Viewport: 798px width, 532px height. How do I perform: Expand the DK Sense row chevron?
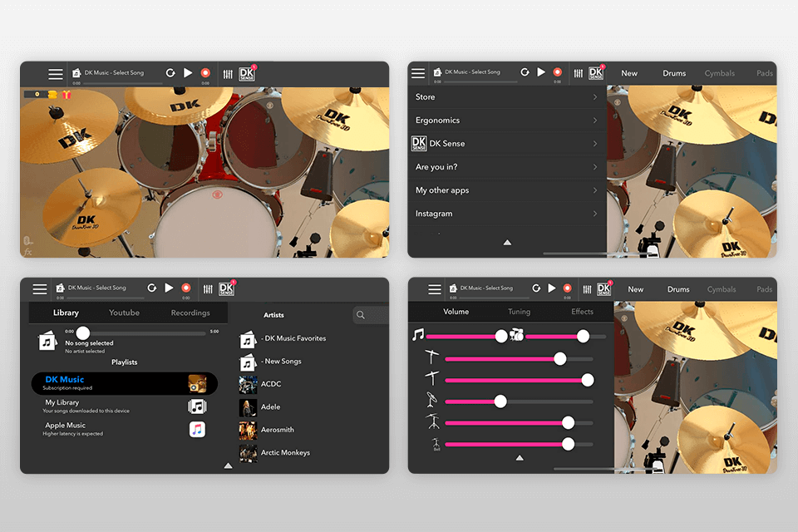point(595,144)
